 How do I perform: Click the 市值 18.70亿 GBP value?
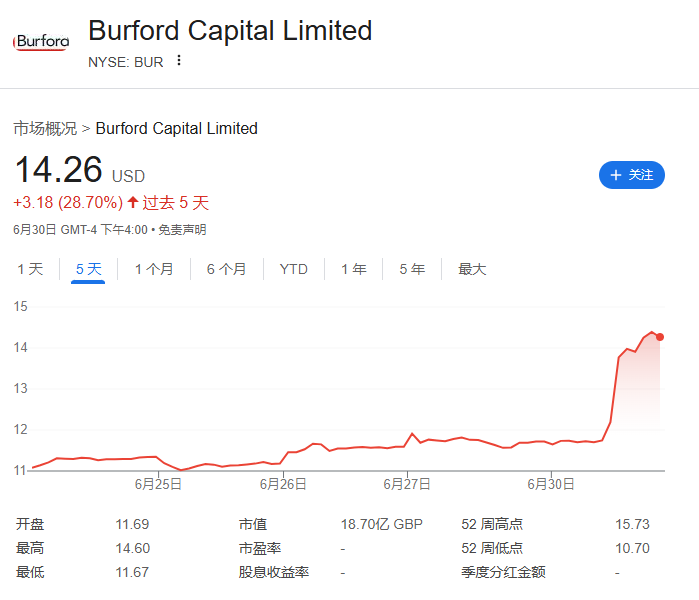click(381, 524)
